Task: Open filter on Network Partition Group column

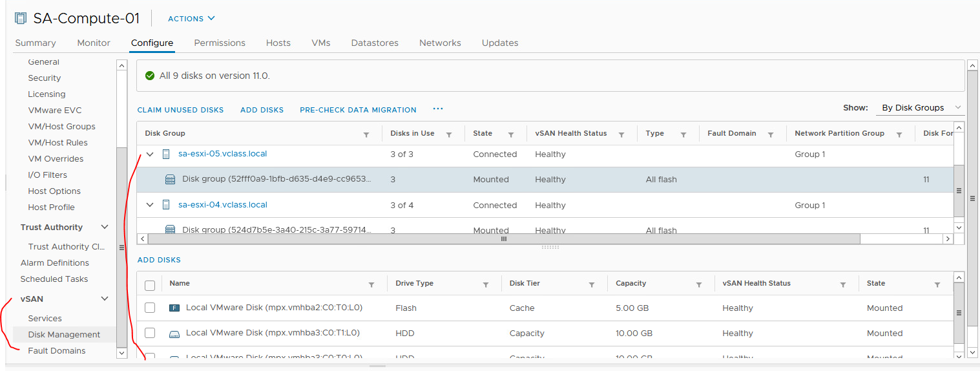Action: click(x=899, y=134)
